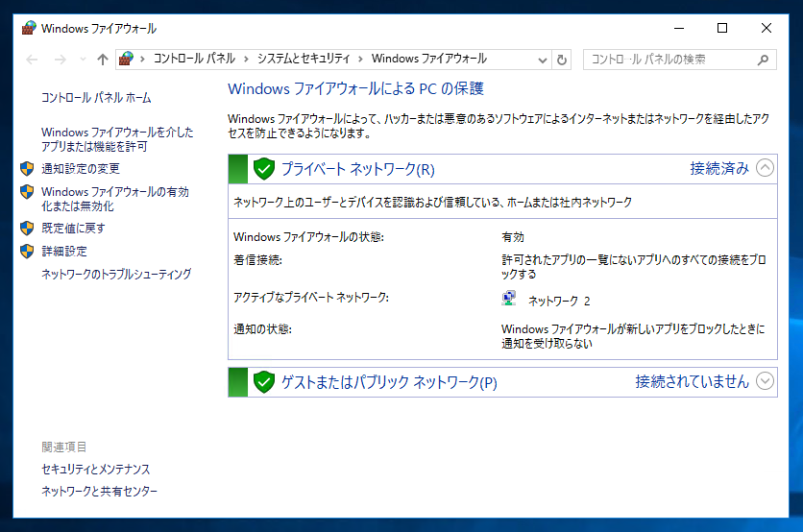The image size is (803, 532).
Task: Go up one level with up arrow
Action: 103,60
